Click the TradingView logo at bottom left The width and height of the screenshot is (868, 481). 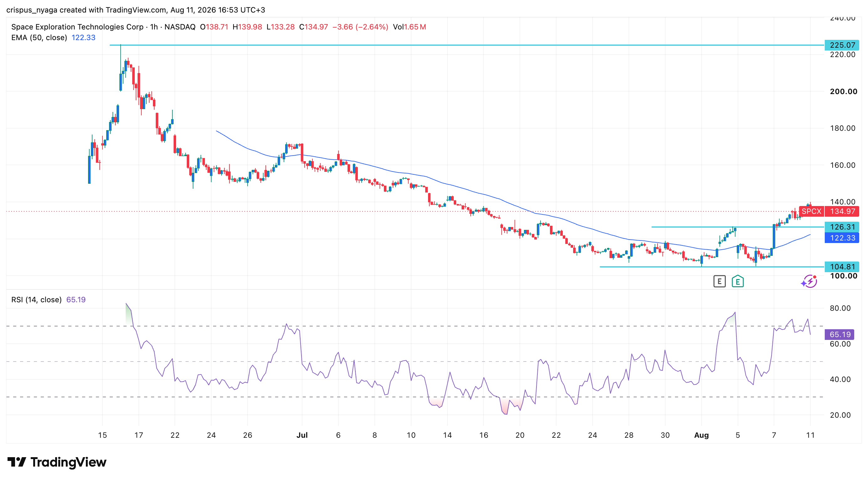(x=57, y=462)
